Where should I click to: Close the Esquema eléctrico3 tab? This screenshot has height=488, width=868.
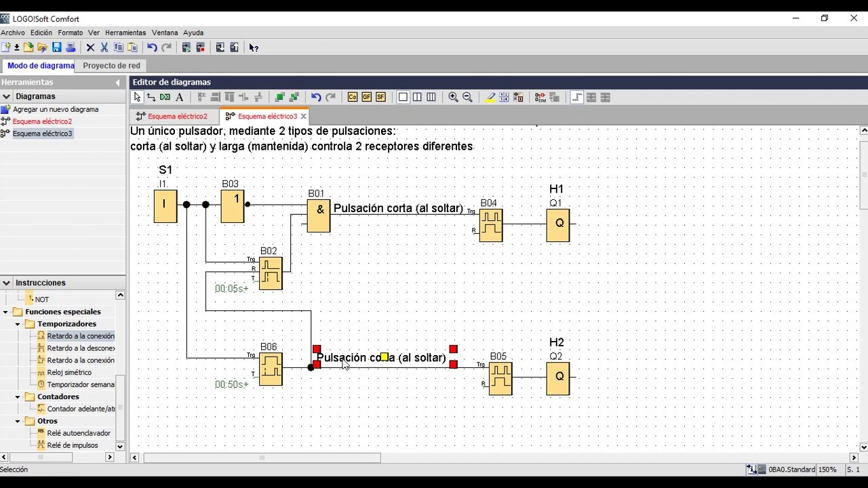pos(303,117)
